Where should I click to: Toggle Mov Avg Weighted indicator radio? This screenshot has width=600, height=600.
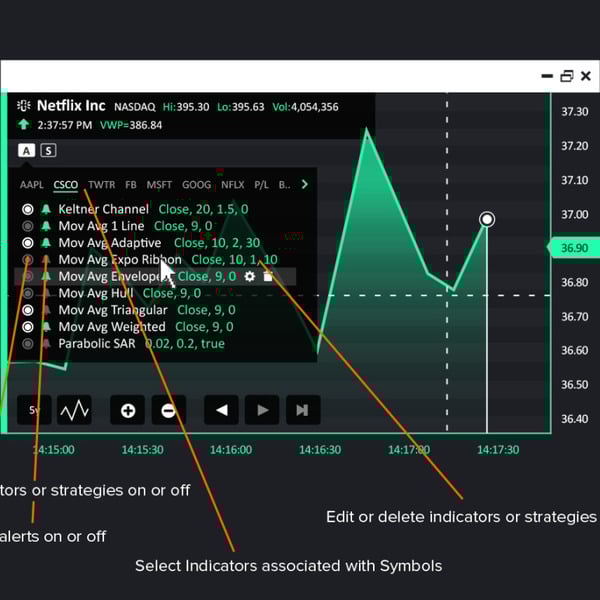click(x=28, y=327)
